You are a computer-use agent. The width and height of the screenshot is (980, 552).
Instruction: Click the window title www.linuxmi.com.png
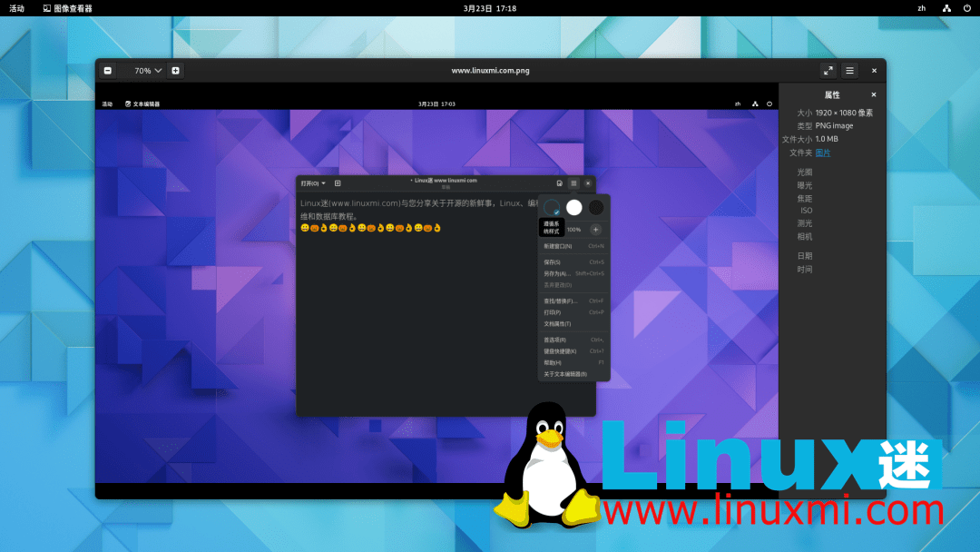(491, 71)
